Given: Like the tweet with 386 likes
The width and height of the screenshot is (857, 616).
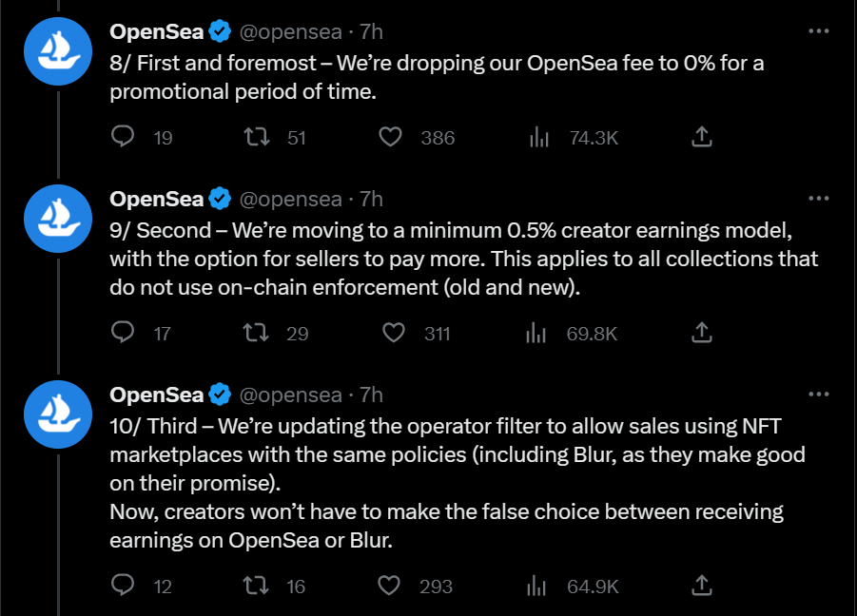Looking at the screenshot, I should [x=390, y=138].
